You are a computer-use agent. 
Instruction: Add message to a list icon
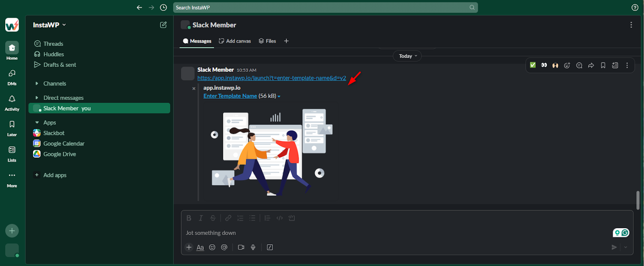point(615,65)
